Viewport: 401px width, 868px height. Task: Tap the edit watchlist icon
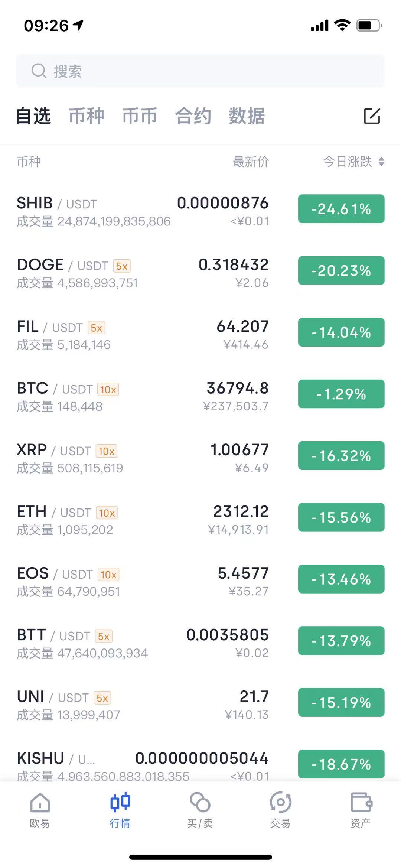(372, 116)
